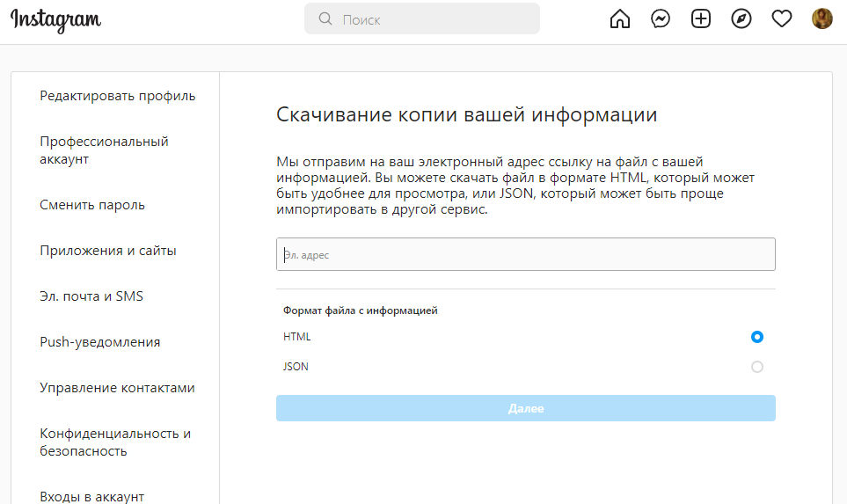
Task: Open Push-уведомления settings
Action: [x=100, y=342]
